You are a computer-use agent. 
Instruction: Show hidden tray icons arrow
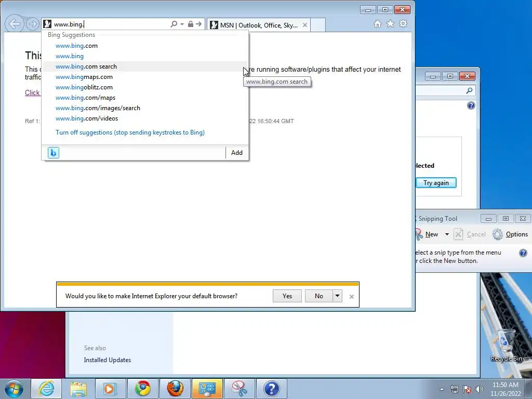pos(442,389)
